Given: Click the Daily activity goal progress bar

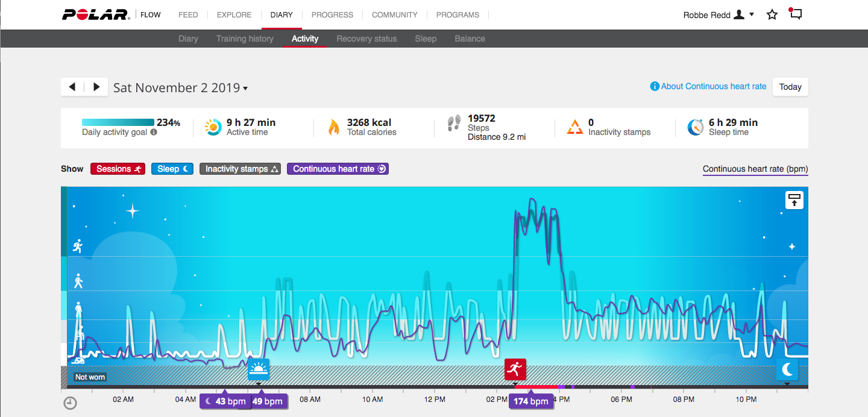Looking at the screenshot, I should pos(118,122).
